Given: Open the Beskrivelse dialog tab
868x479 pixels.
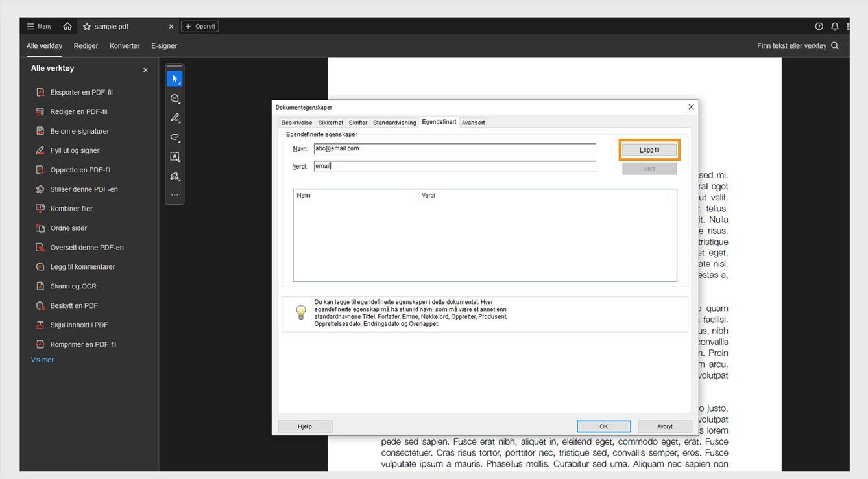Looking at the screenshot, I should point(296,123).
